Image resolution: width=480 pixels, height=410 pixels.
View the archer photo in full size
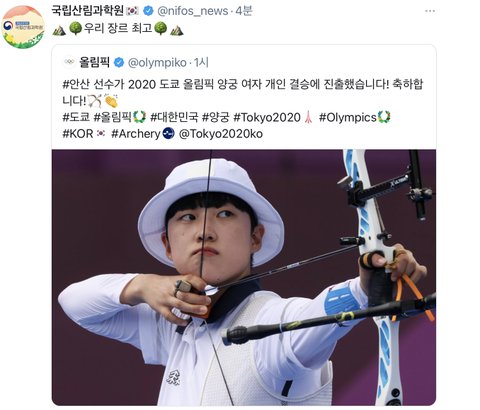coord(244,277)
